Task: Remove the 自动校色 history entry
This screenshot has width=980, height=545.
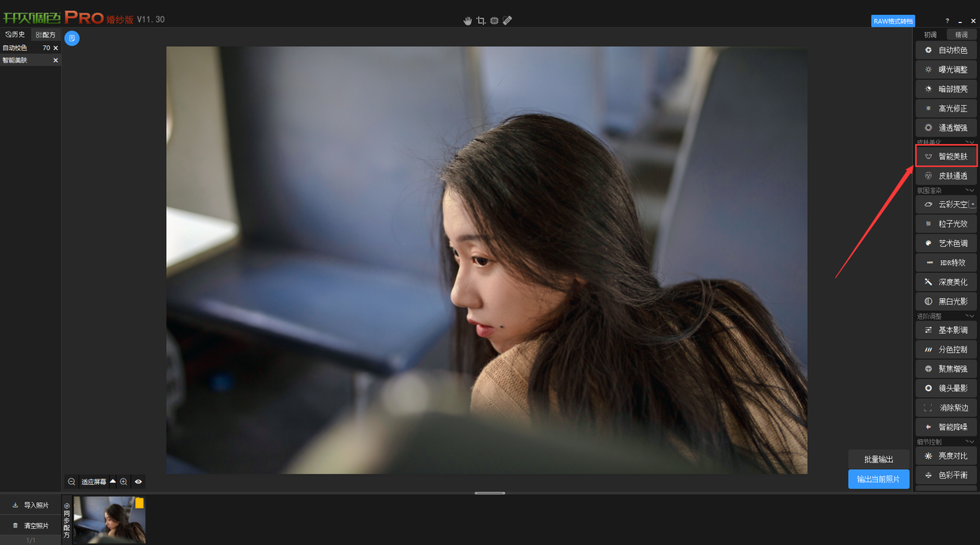Action: point(55,48)
